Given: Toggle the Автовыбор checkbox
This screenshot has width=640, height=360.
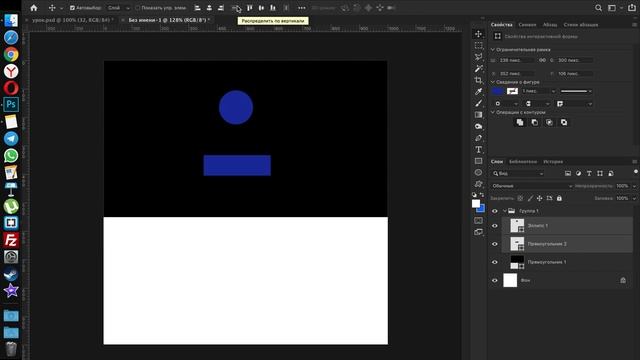Looking at the screenshot, I should point(72,8).
